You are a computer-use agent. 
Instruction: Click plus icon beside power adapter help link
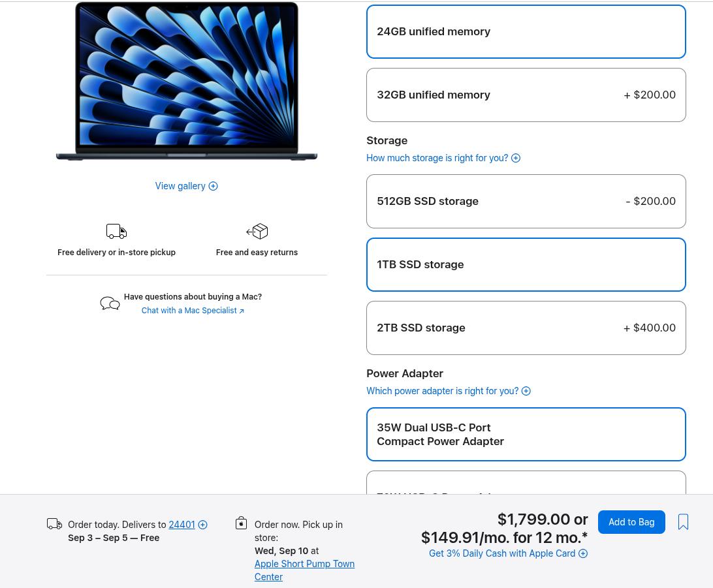(x=526, y=391)
